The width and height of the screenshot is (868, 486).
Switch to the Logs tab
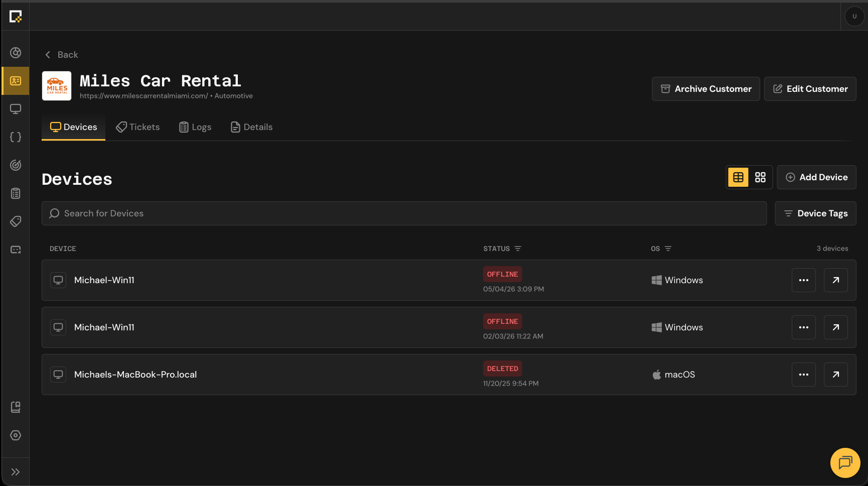[195, 127]
